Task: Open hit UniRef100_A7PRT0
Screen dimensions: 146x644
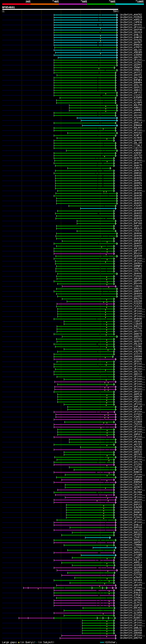Action: click(x=131, y=48)
